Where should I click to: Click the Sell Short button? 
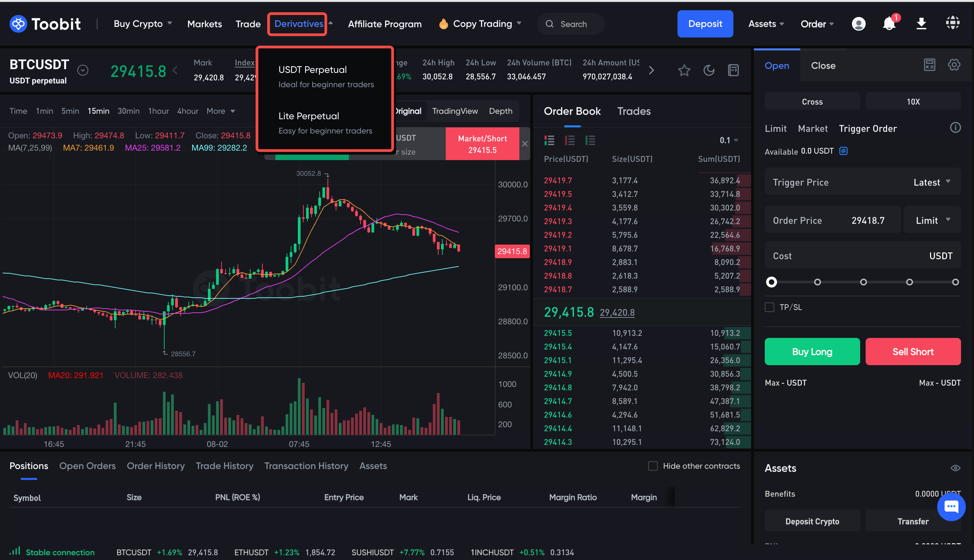click(x=913, y=352)
